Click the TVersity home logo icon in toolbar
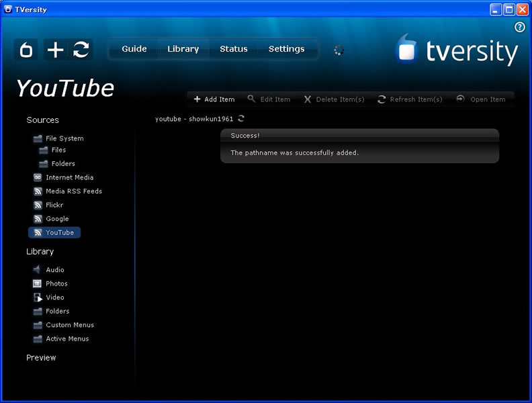The image size is (532, 403). pyautogui.click(x=26, y=50)
